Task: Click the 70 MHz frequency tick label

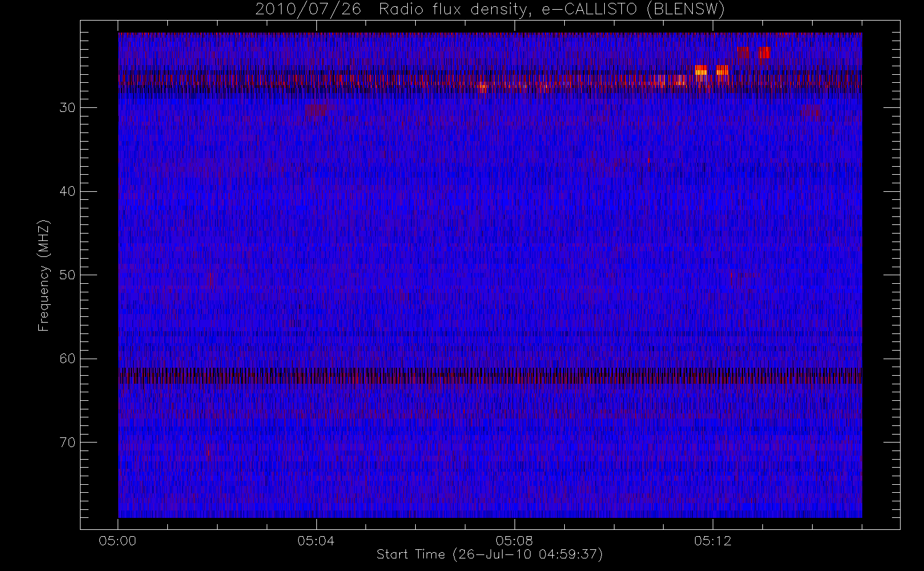Action: (67, 443)
